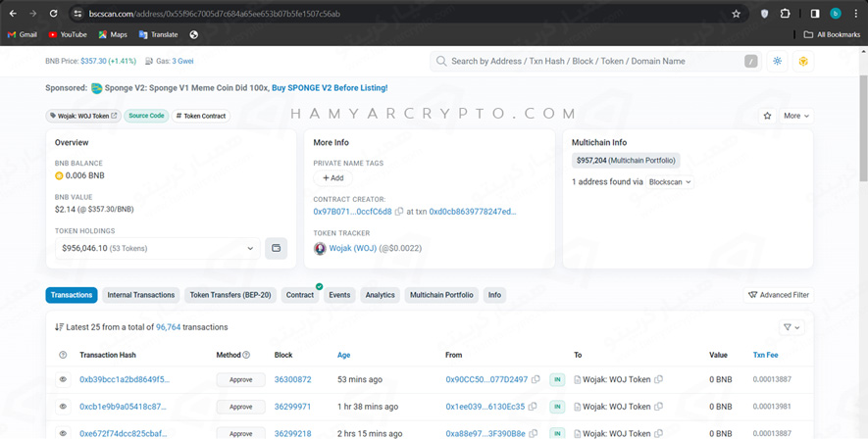Open the Gmail bookmark
868x439 pixels.
click(x=23, y=34)
